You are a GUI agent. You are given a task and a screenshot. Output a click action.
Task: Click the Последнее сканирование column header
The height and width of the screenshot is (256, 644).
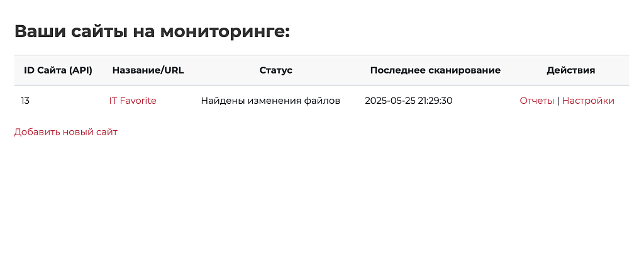435,70
